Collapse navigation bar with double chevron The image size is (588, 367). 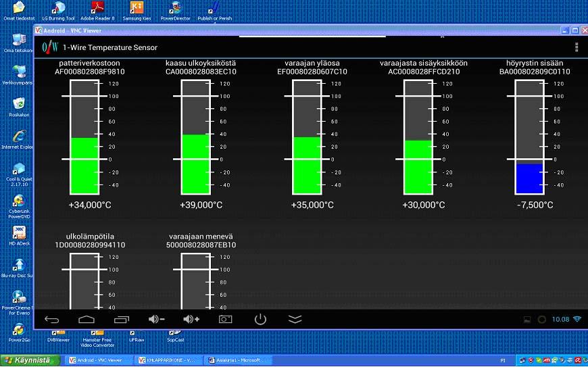tap(295, 319)
